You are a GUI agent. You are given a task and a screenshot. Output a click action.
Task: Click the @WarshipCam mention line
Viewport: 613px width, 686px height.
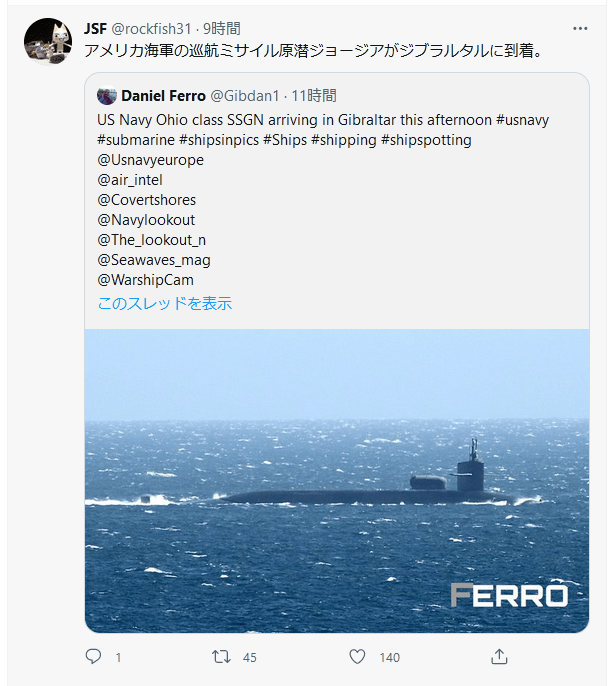[146, 280]
